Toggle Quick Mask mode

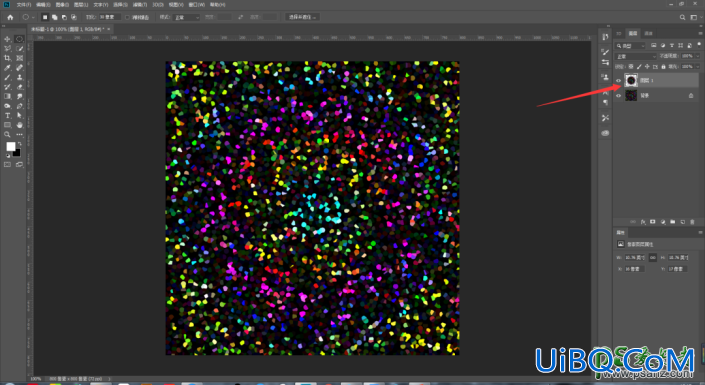tap(7, 165)
